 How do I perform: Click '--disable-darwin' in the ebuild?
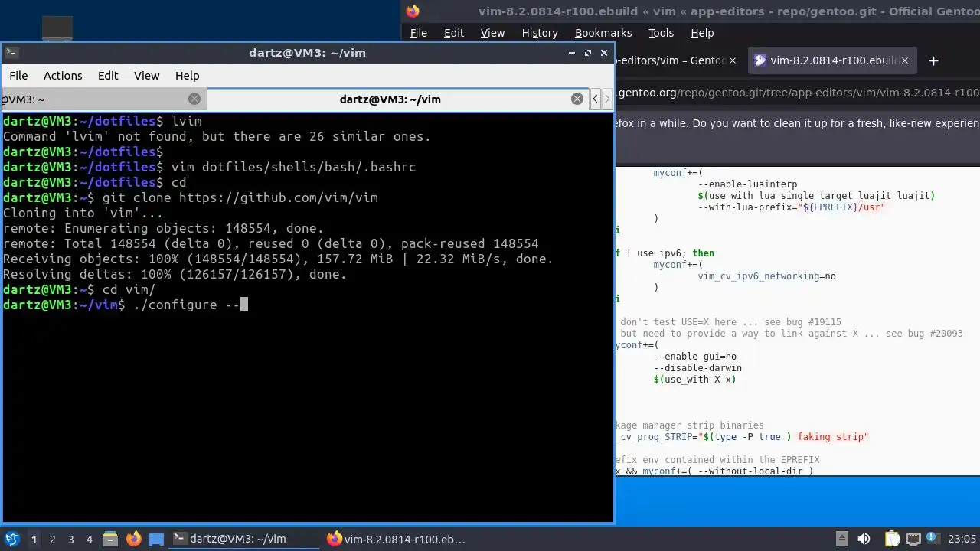[x=697, y=368]
